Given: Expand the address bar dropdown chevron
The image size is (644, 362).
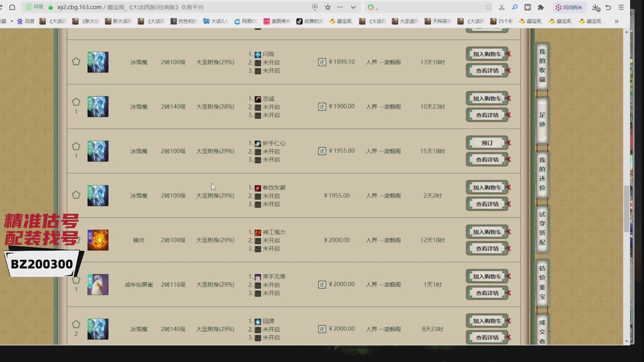Looking at the screenshot, I should point(353,7).
